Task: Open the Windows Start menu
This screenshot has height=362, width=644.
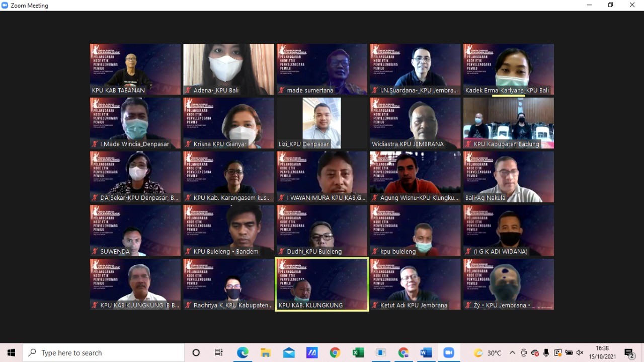Action: (x=11, y=353)
